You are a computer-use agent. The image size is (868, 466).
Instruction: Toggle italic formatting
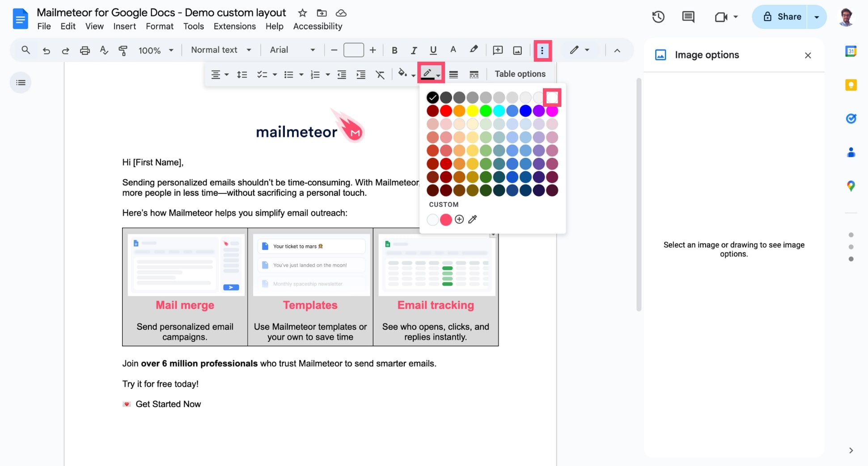point(414,50)
